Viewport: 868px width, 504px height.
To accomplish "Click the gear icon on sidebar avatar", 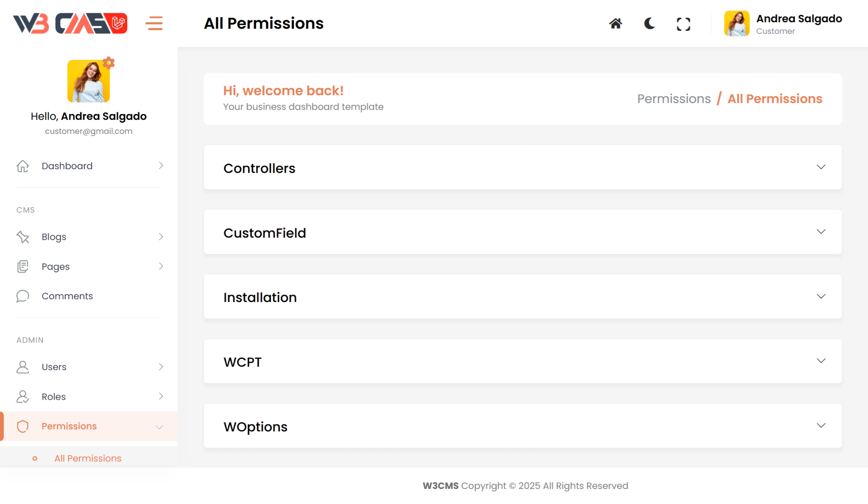I will click(x=109, y=62).
